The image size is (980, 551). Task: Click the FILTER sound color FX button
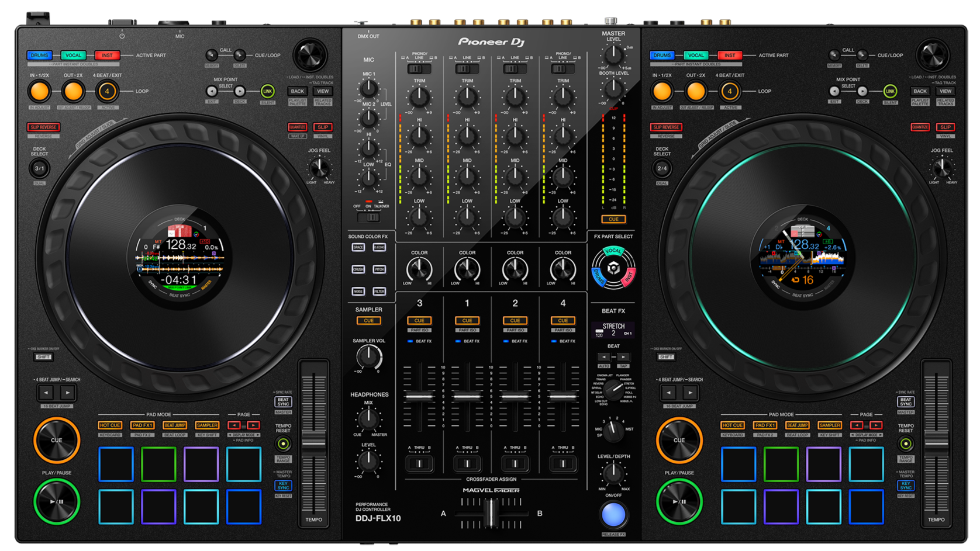click(x=379, y=291)
